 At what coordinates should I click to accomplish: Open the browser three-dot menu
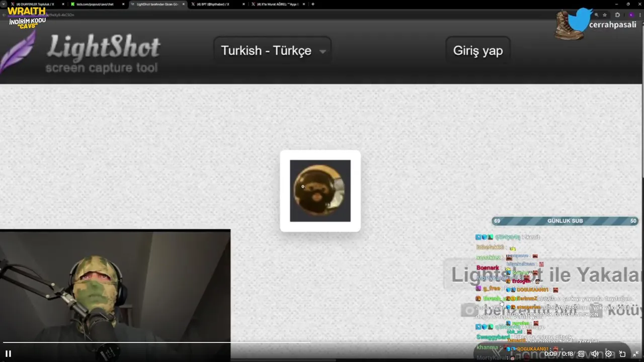pyautogui.click(x=639, y=15)
